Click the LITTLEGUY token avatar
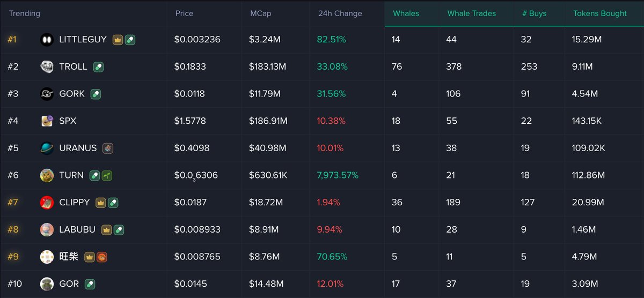The image size is (644, 298). pyautogui.click(x=47, y=40)
